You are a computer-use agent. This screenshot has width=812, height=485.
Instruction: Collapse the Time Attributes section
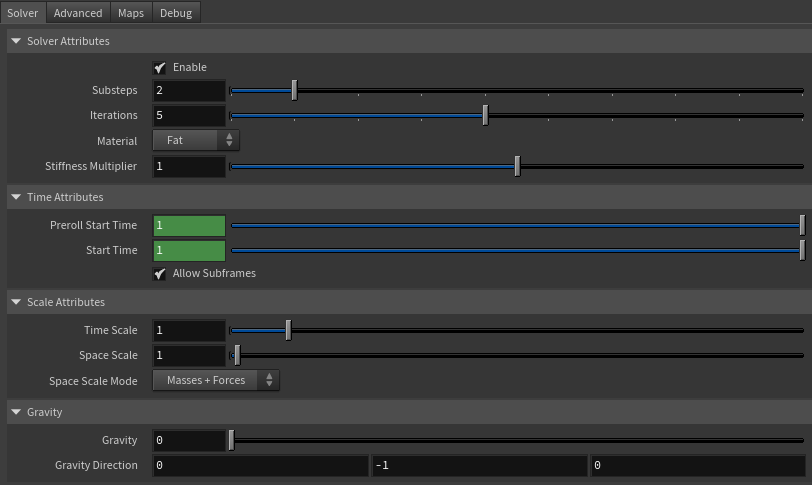point(16,197)
